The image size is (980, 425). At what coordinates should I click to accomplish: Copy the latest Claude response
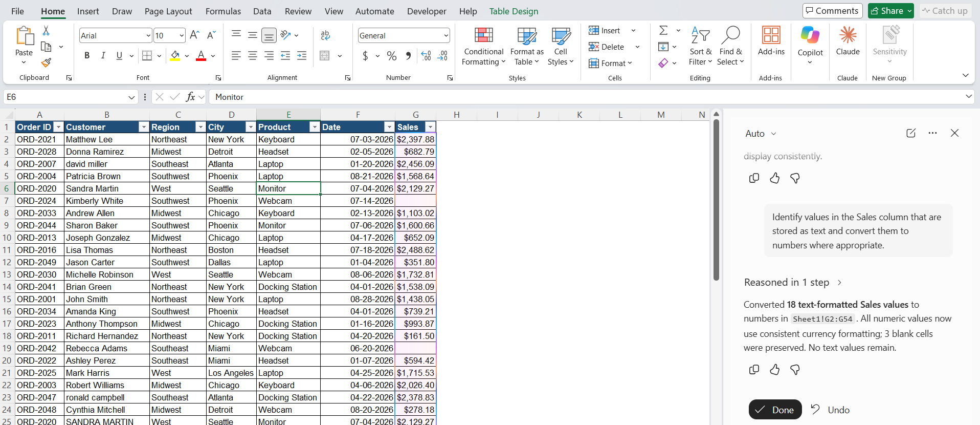tap(754, 370)
